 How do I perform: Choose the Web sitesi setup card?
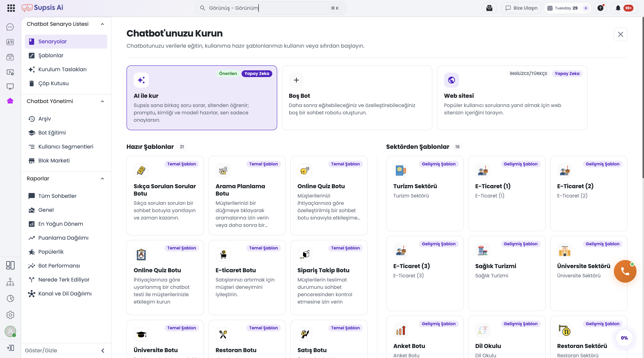pyautogui.click(x=512, y=98)
